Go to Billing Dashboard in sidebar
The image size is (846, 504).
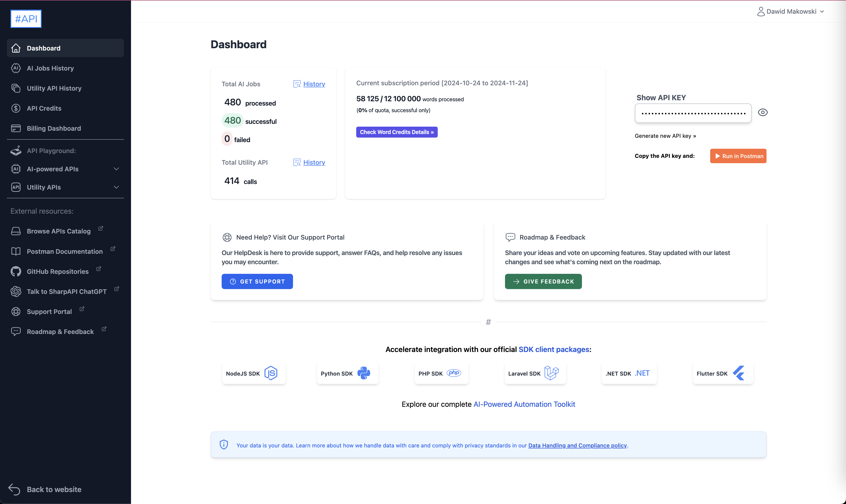click(54, 128)
